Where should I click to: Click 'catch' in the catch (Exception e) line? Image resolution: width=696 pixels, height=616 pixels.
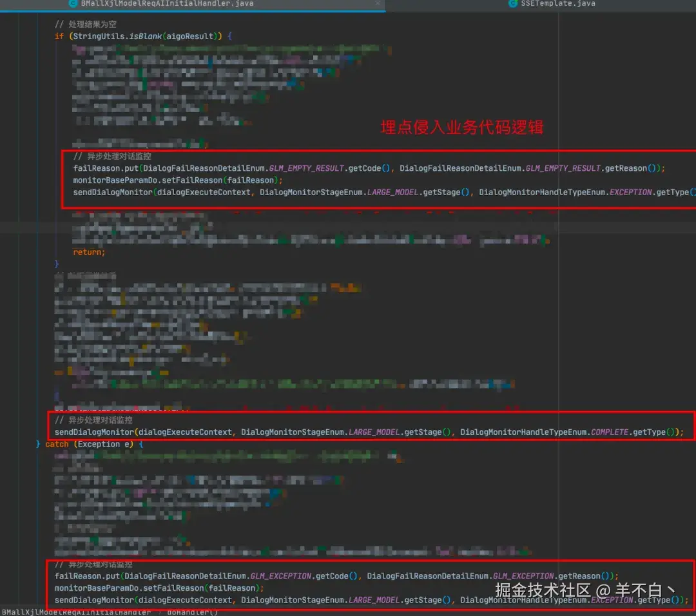coord(57,444)
